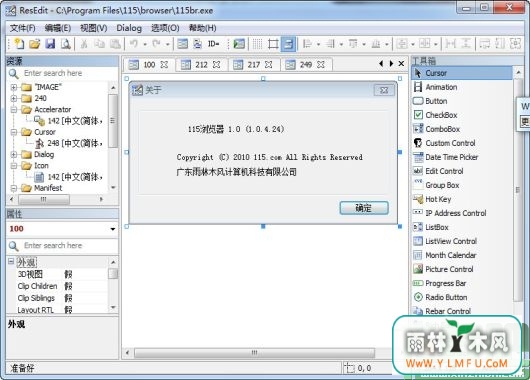The height and width of the screenshot is (380, 530).
Task: Select the Month Calendar tool
Action: [x=462, y=256]
